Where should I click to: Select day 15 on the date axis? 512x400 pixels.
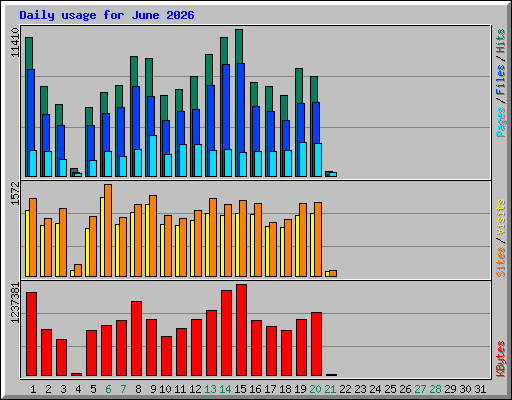tap(240, 389)
